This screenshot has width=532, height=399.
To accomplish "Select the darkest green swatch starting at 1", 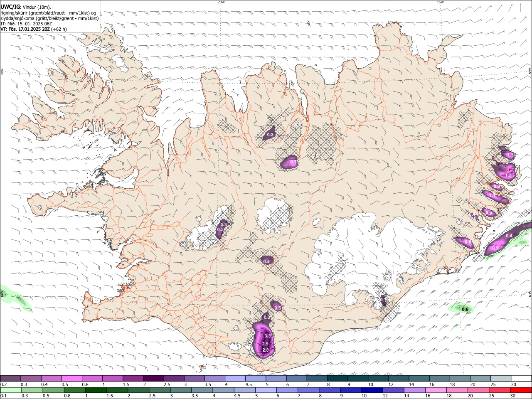I will click(x=96, y=390).
